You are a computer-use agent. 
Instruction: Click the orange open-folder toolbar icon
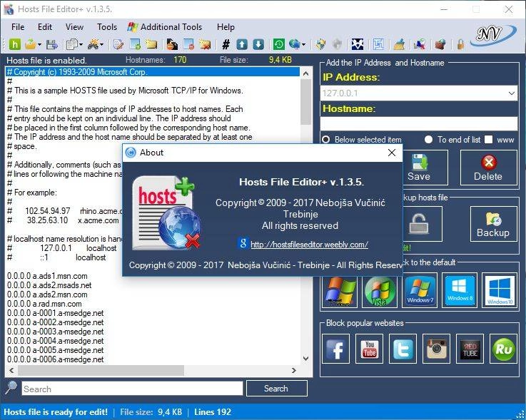[x=31, y=44]
